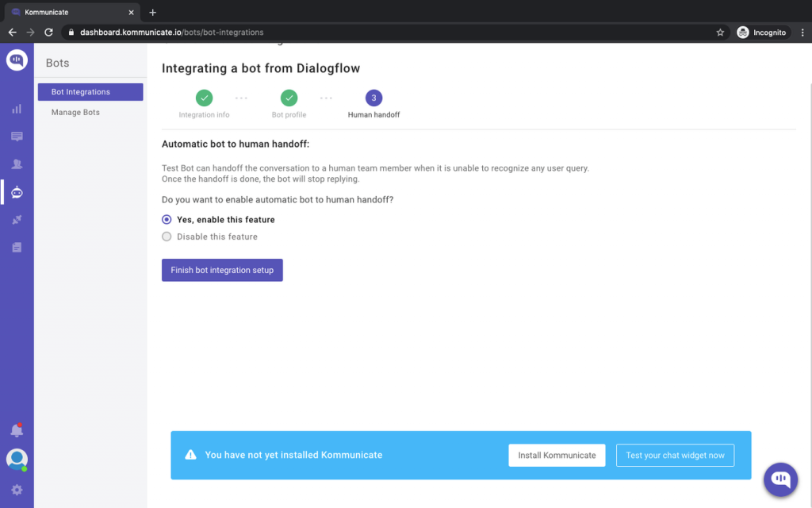Click the Integrating a bot from Dialogflow heading
Screen dimensions: 812x508
tap(260, 68)
